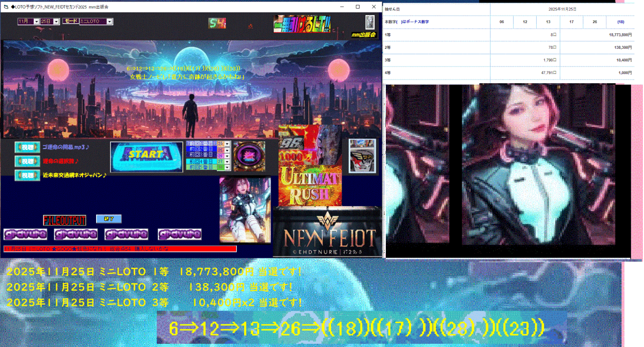644x347 pixels.
Task: Click the rightmost gravure icon
Action: pos(179,234)
